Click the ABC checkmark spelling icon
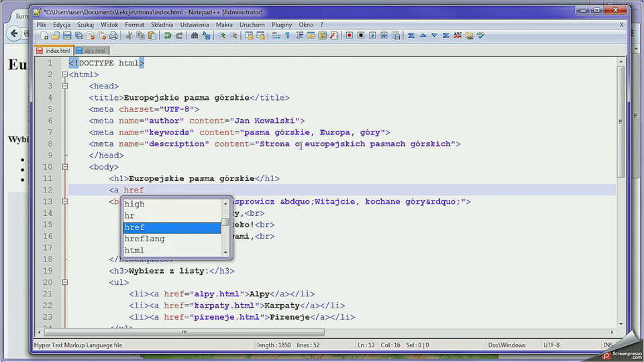The image size is (644, 362). (x=480, y=36)
